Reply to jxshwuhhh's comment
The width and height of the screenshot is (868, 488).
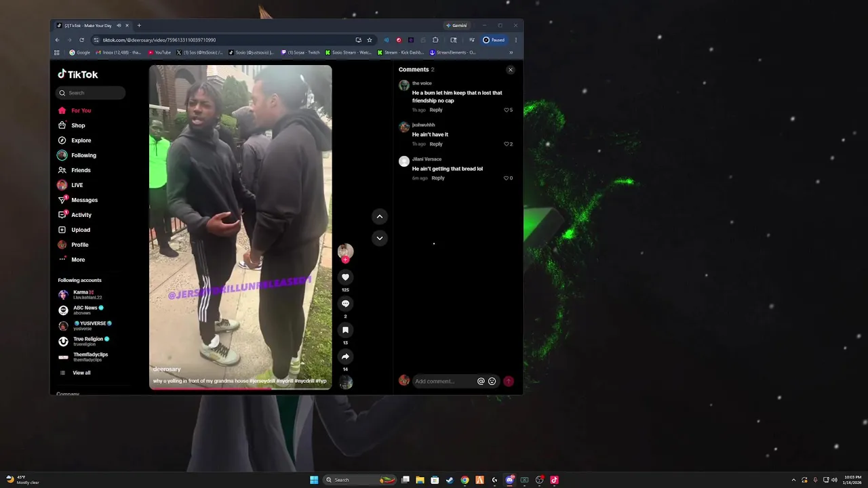[436, 144]
